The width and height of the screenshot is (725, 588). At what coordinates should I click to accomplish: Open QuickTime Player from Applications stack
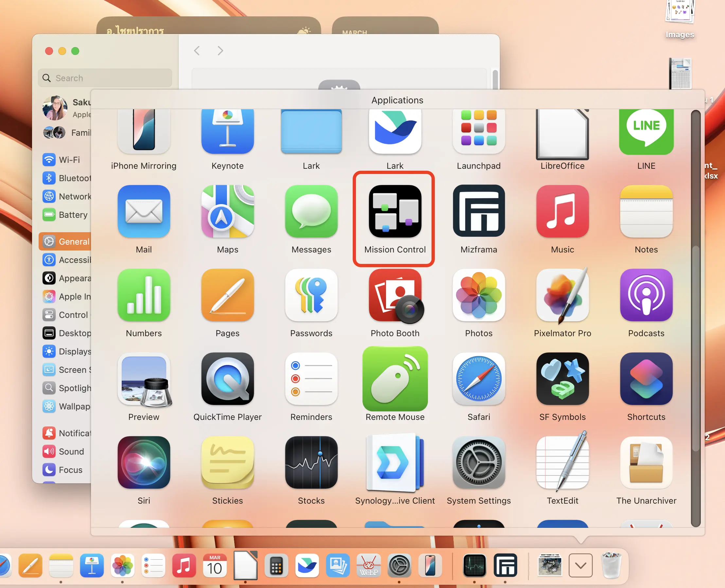click(x=227, y=379)
